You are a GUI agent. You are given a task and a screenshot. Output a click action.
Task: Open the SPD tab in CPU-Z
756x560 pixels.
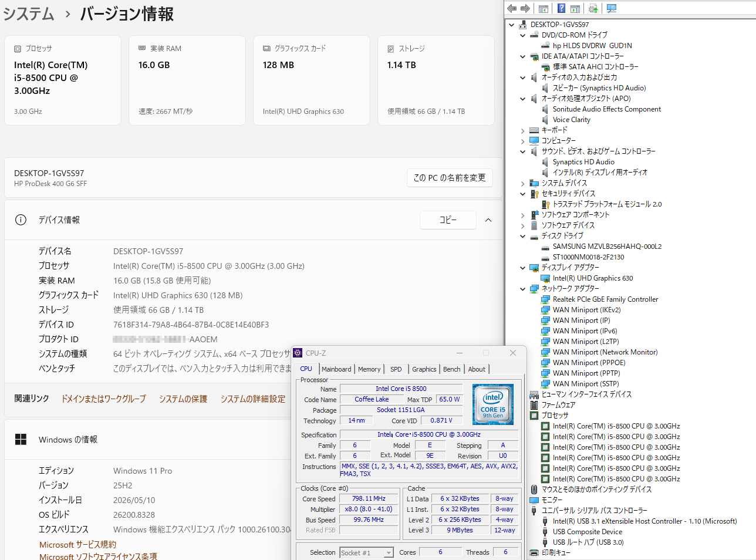pyautogui.click(x=396, y=369)
